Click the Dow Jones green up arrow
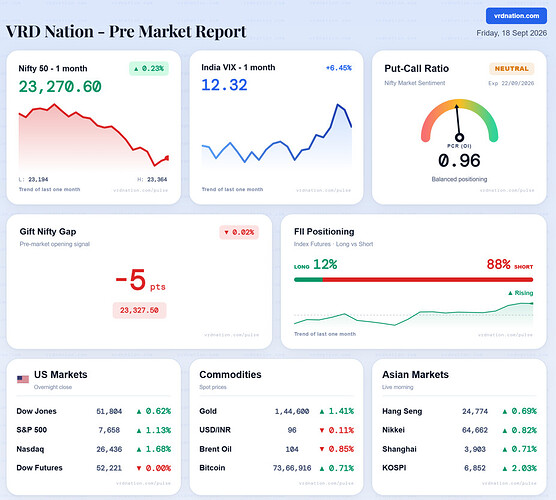Image resolution: width=556 pixels, height=500 pixels. point(139,411)
